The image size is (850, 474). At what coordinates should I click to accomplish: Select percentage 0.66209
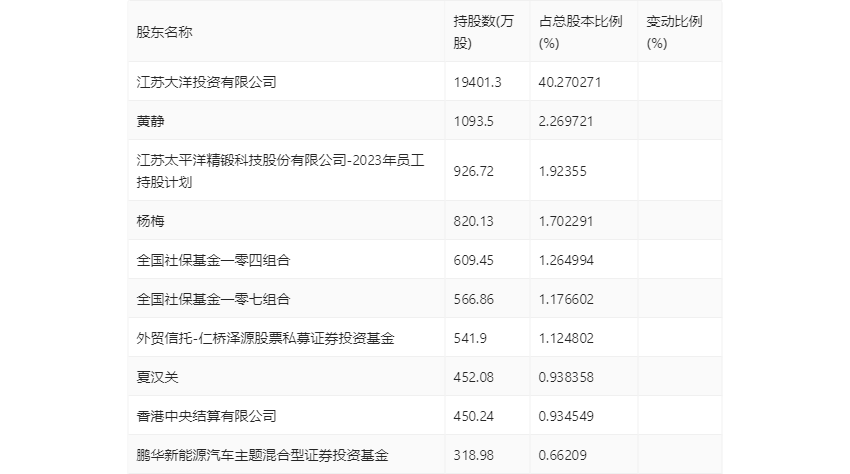pos(563,455)
